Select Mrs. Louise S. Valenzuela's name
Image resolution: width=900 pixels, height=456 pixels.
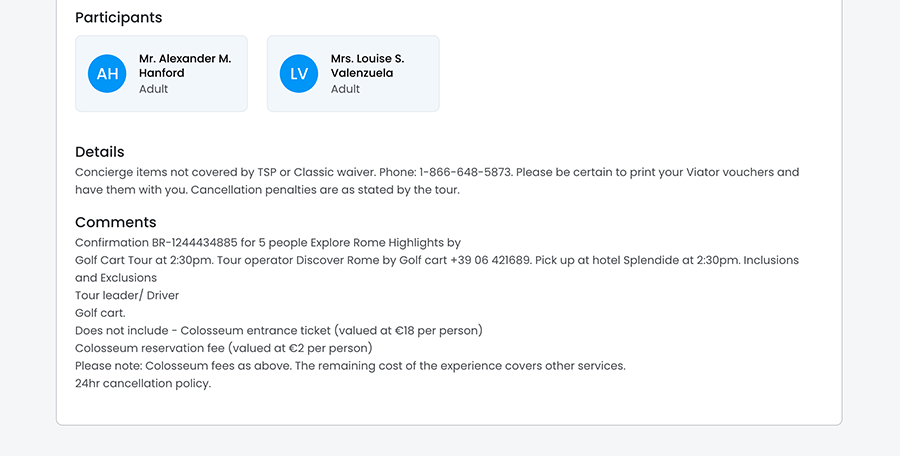click(367, 66)
